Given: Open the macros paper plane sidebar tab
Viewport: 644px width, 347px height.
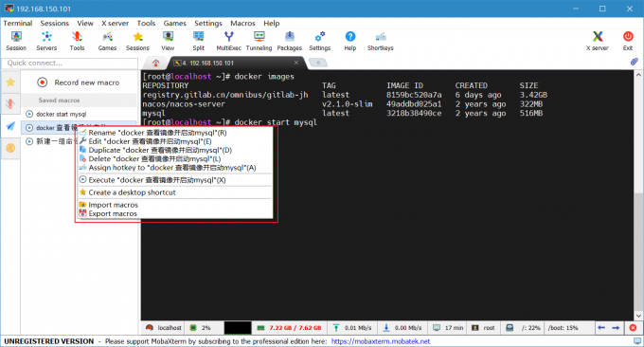Looking at the screenshot, I should click(10, 126).
